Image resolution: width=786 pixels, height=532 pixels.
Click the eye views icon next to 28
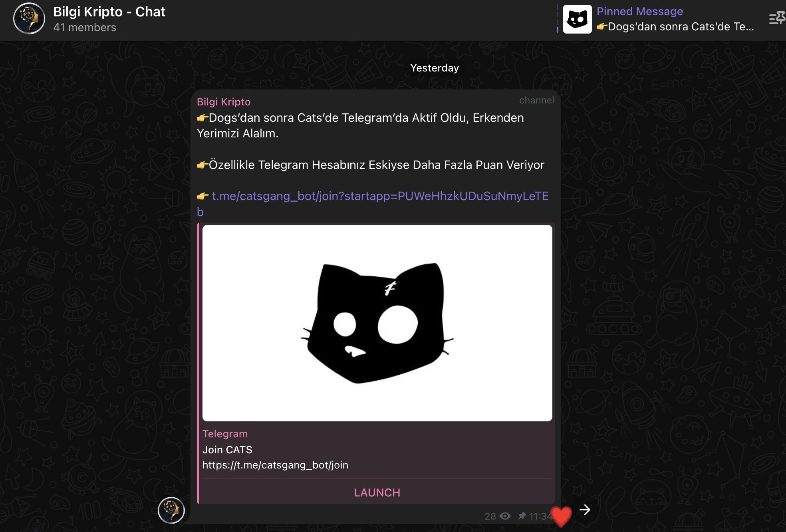(505, 516)
